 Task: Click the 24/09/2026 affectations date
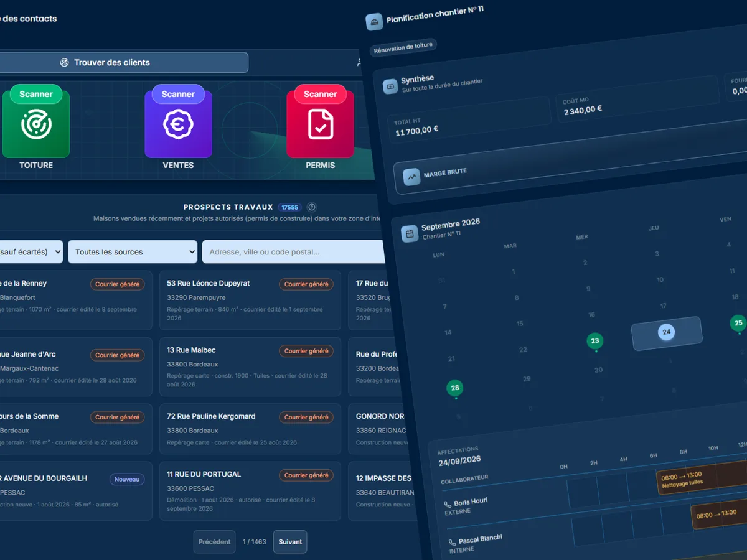pos(459,462)
